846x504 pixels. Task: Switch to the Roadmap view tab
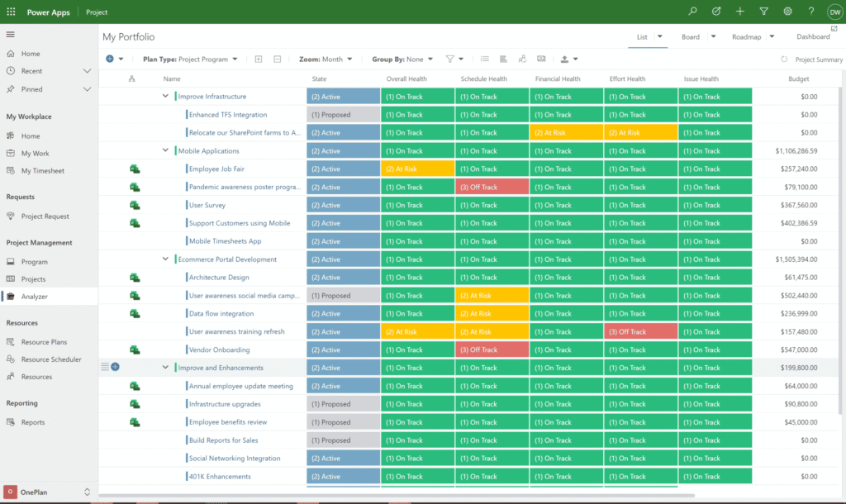click(x=746, y=36)
